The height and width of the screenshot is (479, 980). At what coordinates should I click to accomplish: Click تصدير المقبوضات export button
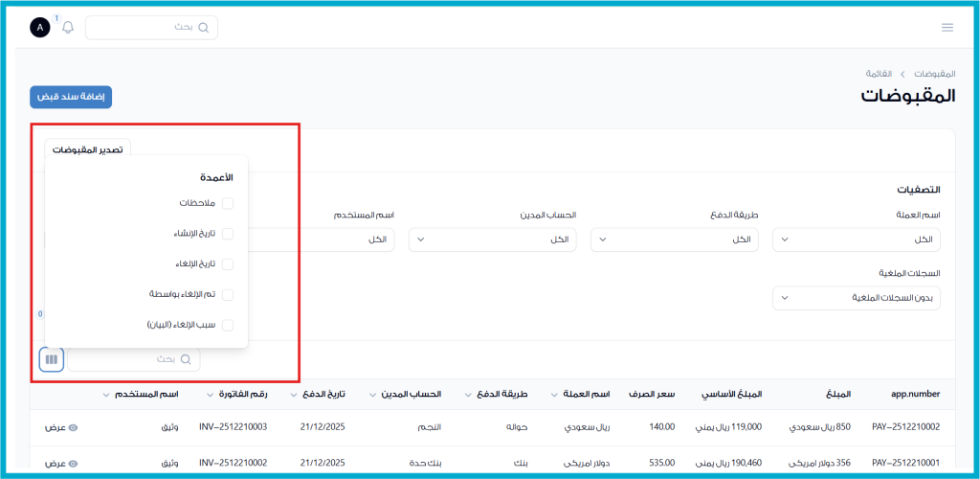click(87, 150)
